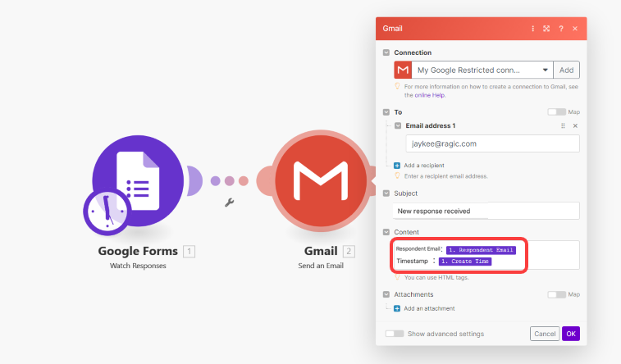Remove Email address 1 entry
The width and height of the screenshot is (621, 364).
[575, 125]
